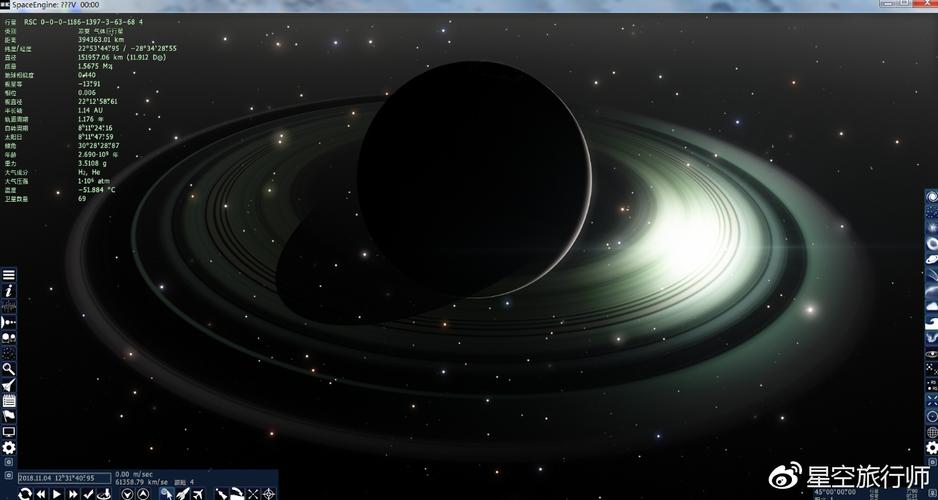Speed up time with the fast-forward button
The image size is (938, 500).
tap(73, 494)
